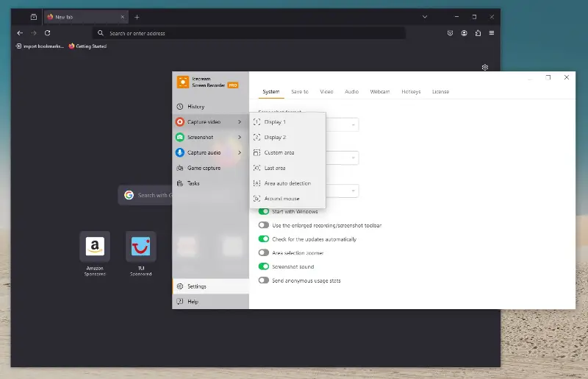Click the blue Capture audio microphone icon
The width and height of the screenshot is (588, 379).
(180, 152)
